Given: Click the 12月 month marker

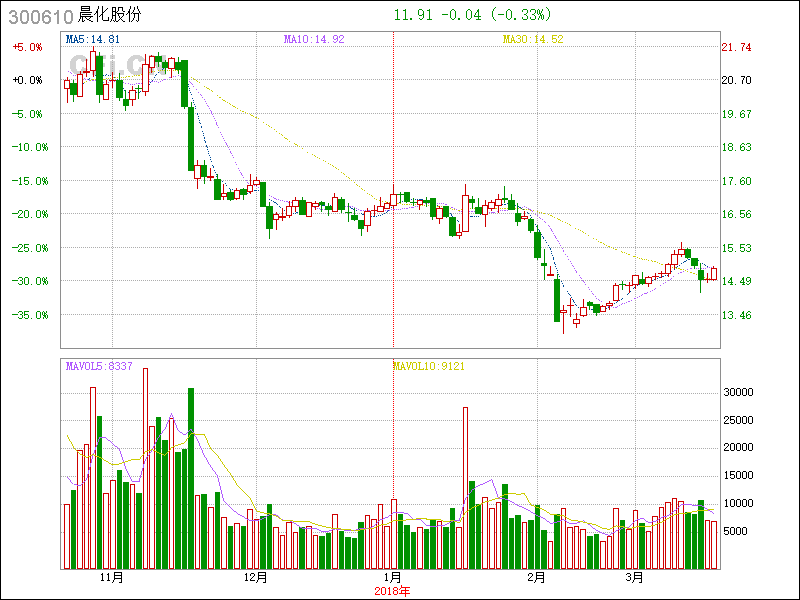Looking at the screenshot, I should 256,578.
